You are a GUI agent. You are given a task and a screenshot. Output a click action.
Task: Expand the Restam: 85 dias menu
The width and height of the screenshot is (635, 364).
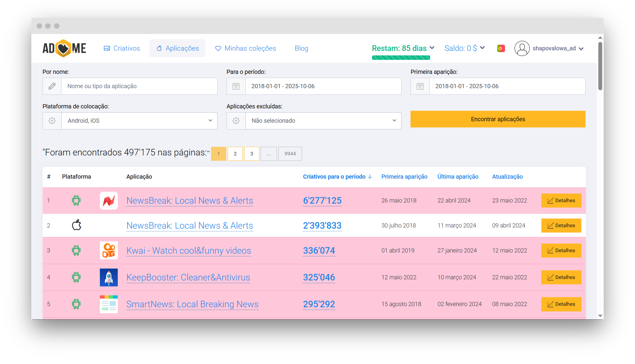(403, 48)
